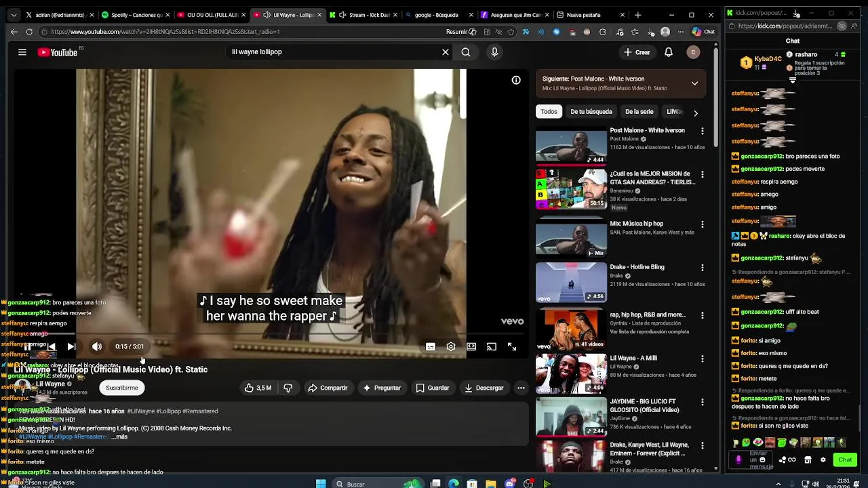This screenshot has height=488, width=868.
Task: Open options for Mix Música hip hop
Action: (x=703, y=224)
